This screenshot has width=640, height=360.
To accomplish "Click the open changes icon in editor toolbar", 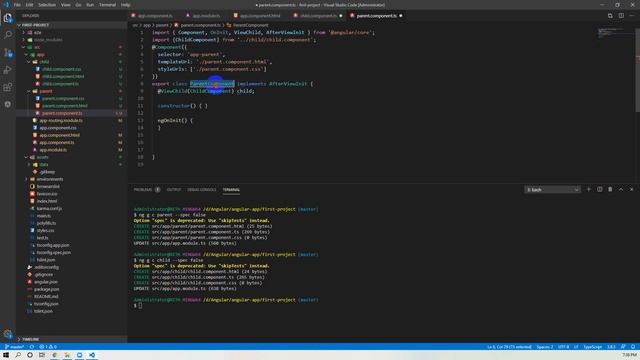I will 610,16.
